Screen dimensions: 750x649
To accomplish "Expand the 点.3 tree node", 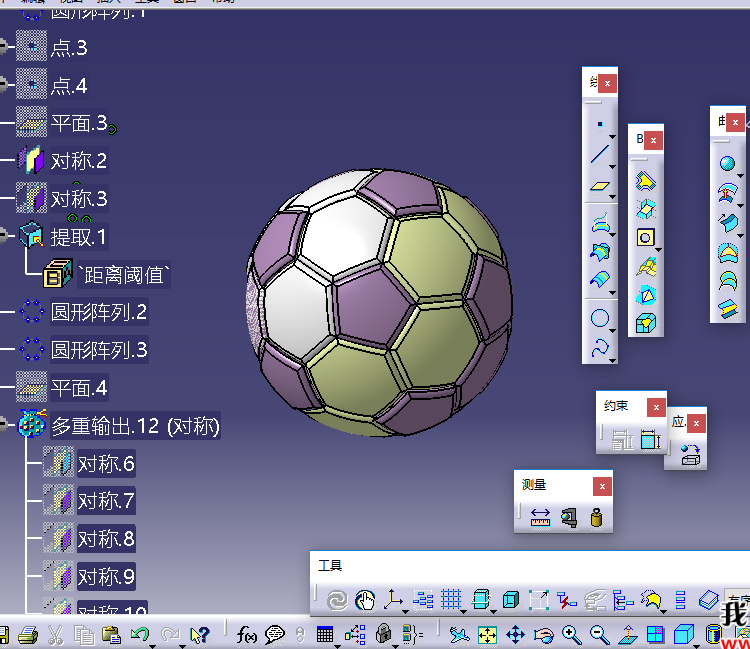I will (x=3, y=48).
